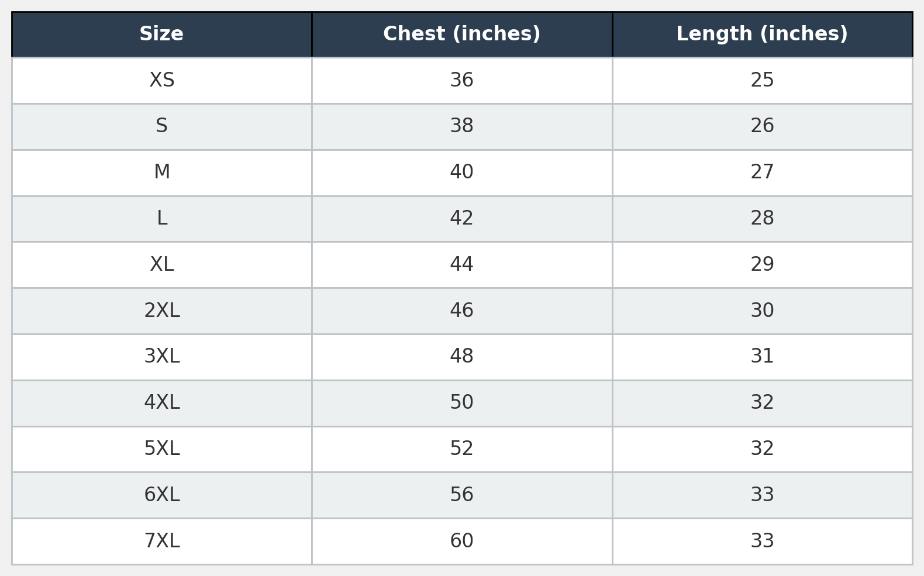The width and height of the screenshot is (924, 576).
Task: Click length value 25 in XS row
Action: pyautogui.click(x=762, y=81)
